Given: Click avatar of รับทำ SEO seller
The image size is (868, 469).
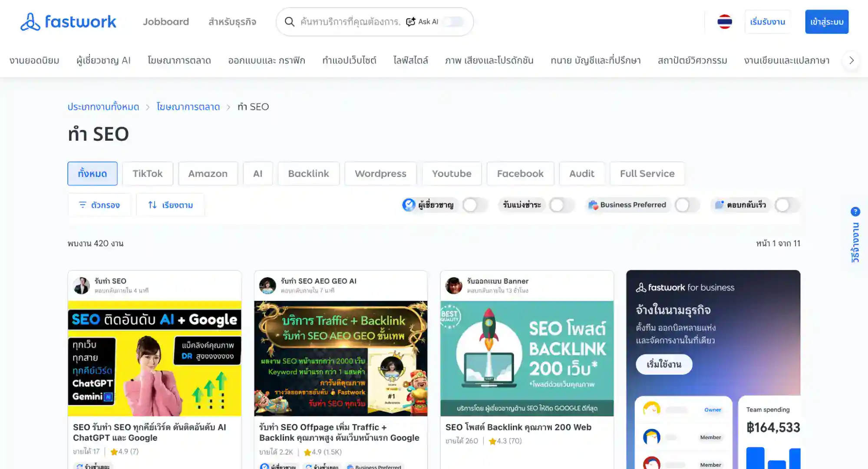Looking at the screenshot, I should pos(81,286).
